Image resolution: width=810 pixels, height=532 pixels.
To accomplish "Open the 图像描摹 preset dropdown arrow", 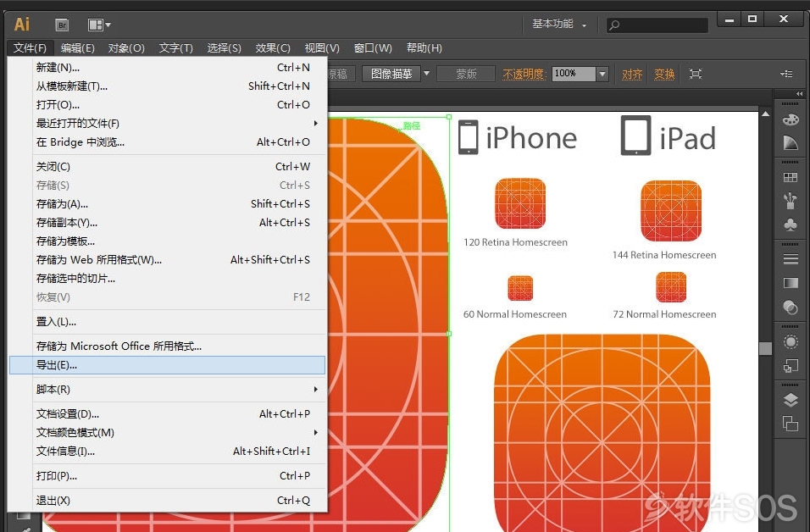I will click(427, 74).
